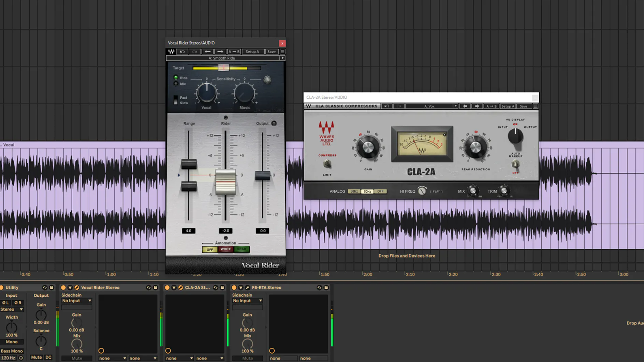Click hot-swap icon on Vocal Rider device
Image resolution: width=644 pixels, height=362 pixels.
[x=148, y=288]
